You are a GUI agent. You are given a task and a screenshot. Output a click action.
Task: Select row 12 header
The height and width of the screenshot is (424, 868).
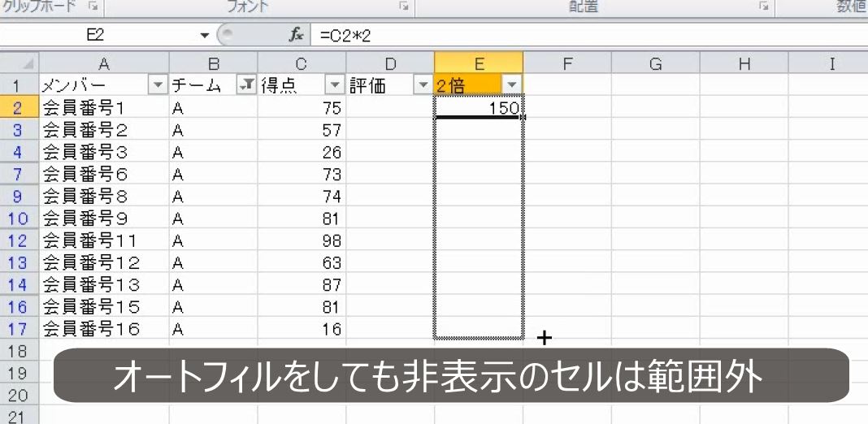(x=20, y=240)
